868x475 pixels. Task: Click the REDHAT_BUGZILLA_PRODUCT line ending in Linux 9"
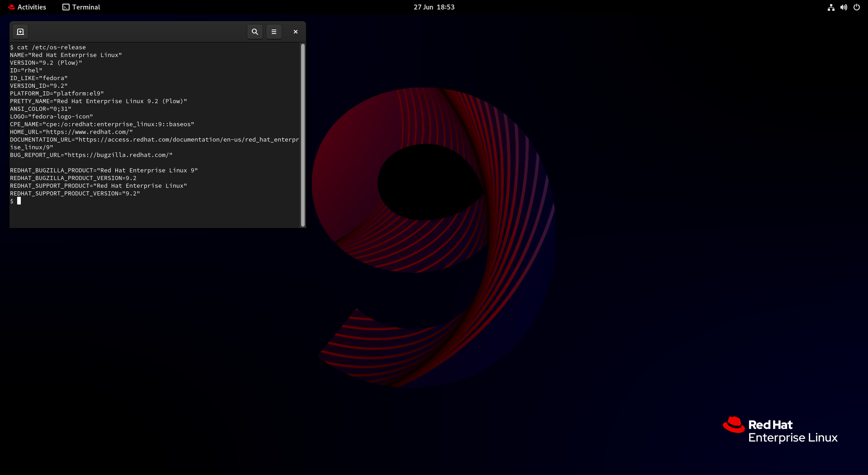point(104,170)
